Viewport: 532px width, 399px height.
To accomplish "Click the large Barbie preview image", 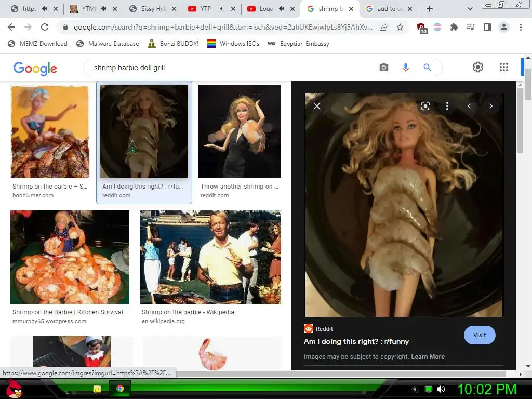I will point(404,205).
